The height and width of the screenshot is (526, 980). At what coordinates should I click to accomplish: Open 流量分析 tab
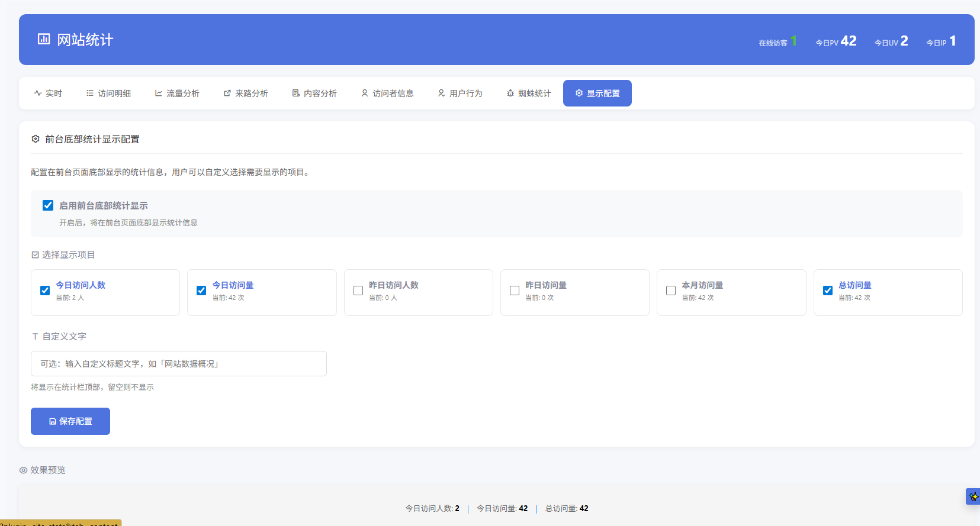click(x=177, y=93)
